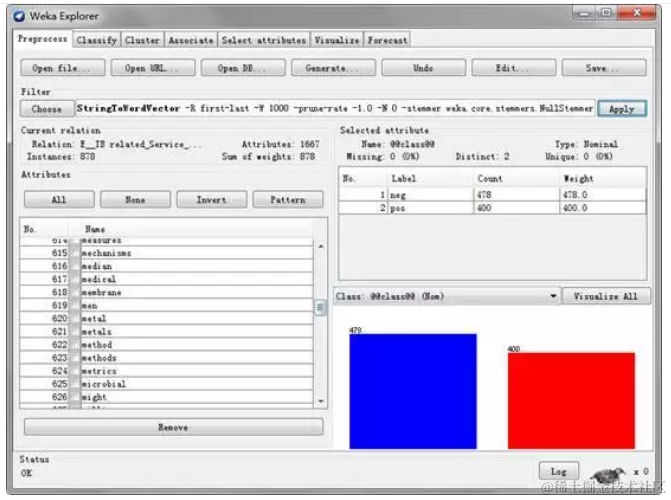Click the Weka bird mascot icon in the status area

[x=607, y=475]
